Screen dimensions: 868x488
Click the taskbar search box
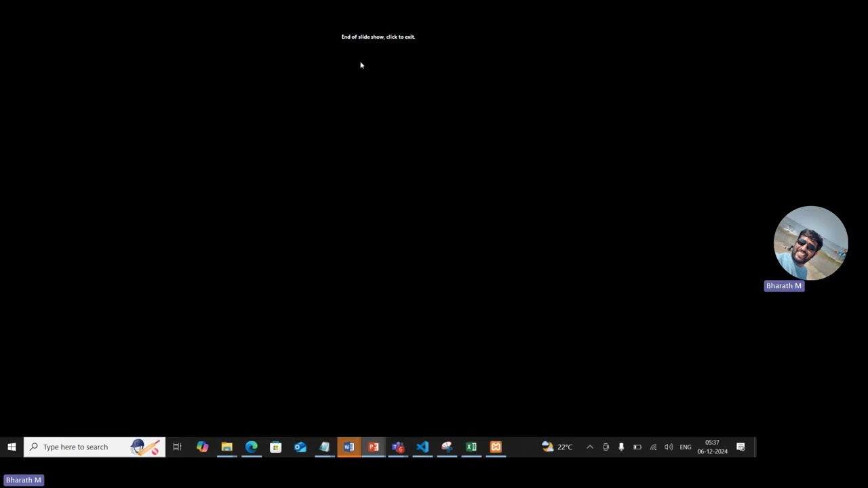click(94, 447)
